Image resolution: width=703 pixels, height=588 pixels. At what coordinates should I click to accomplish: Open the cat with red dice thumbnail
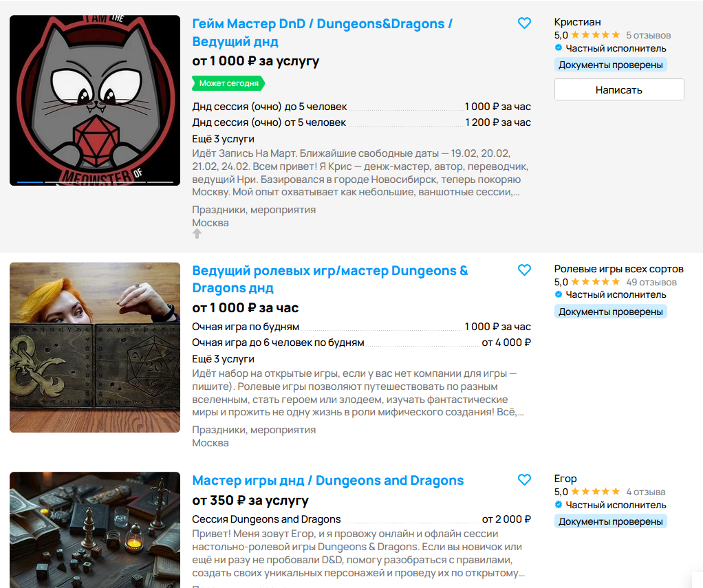pyautogui.click(x=95, y=100)
